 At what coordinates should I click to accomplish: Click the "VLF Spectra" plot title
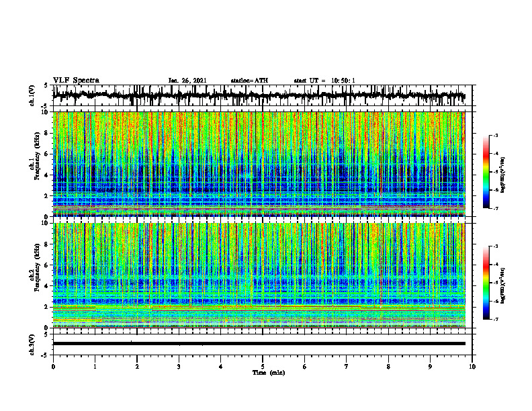76,81
